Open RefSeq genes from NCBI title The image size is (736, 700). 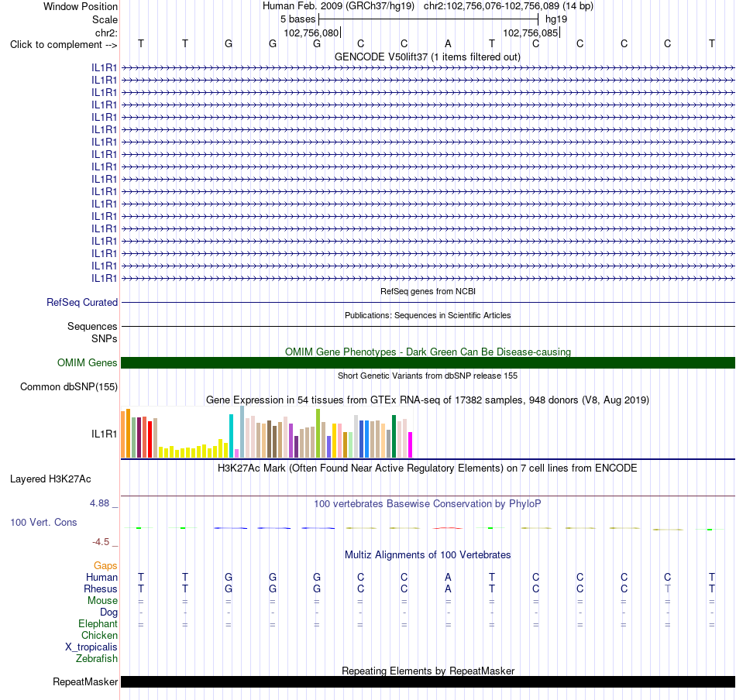(x=428, y=291)
